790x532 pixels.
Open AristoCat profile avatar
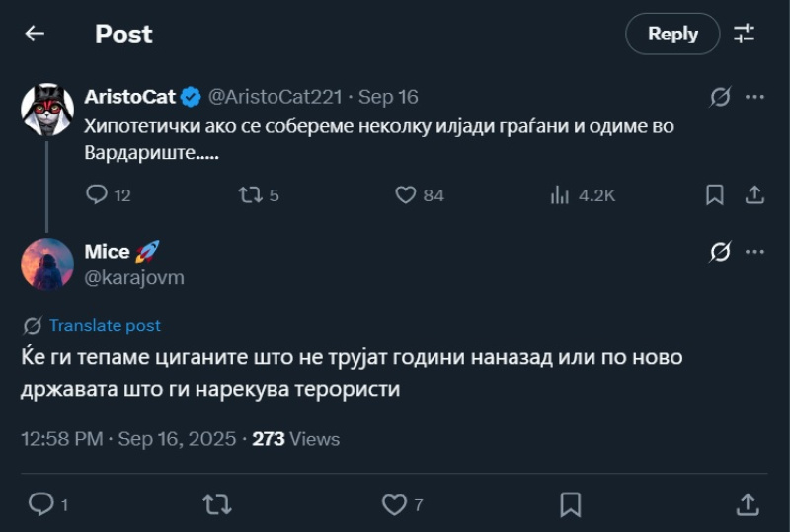pos(47,109)
